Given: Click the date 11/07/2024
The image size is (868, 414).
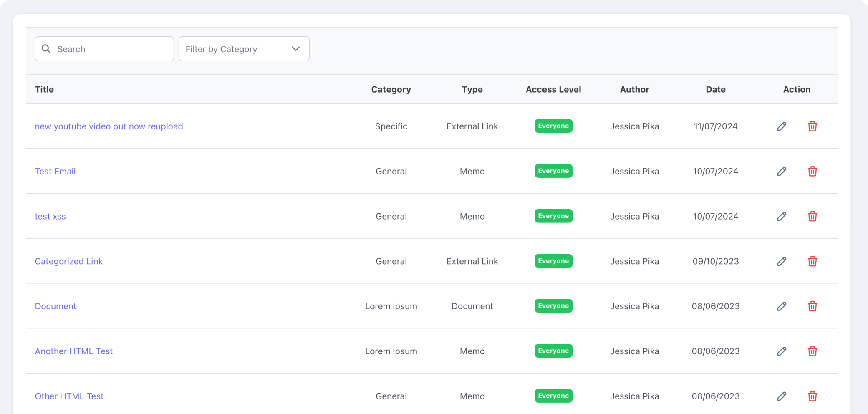Looking at the screenshot, I should [x=716, y=126].
